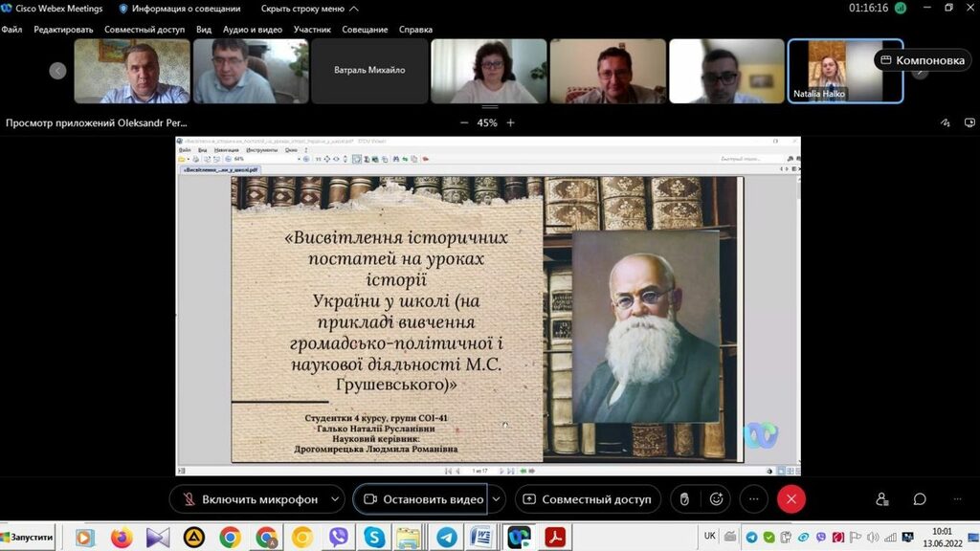Open the reactions emoji button

pyautogui.click(x=716, y=499)
